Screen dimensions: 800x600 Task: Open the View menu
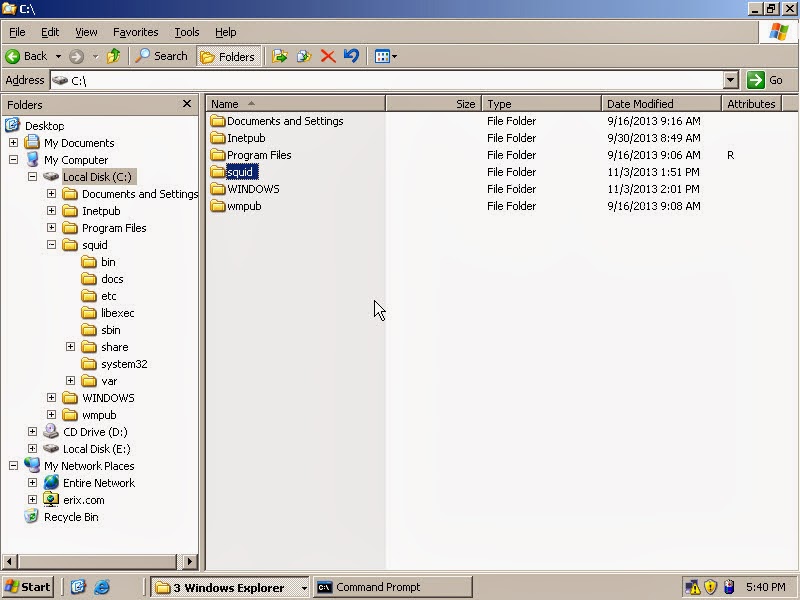coord(86,32)
